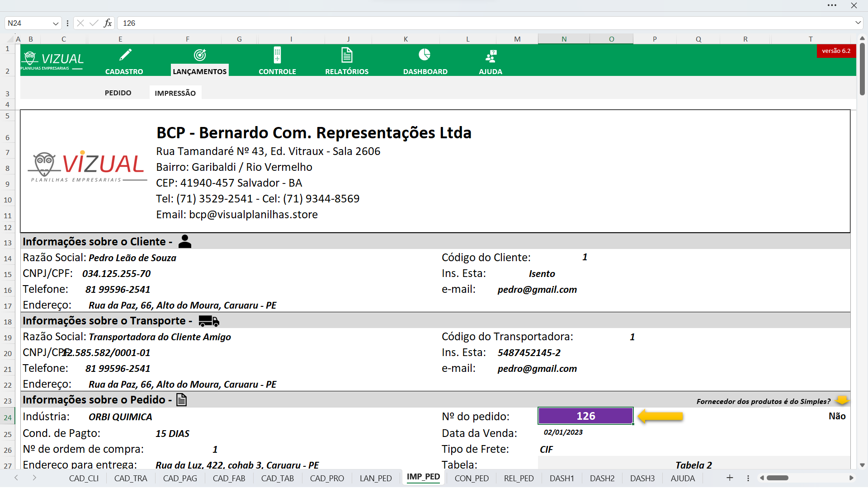Click the vertical scrollbar down arrow
The width and height of the screenshot is (868, 488).
click(862, 465)
